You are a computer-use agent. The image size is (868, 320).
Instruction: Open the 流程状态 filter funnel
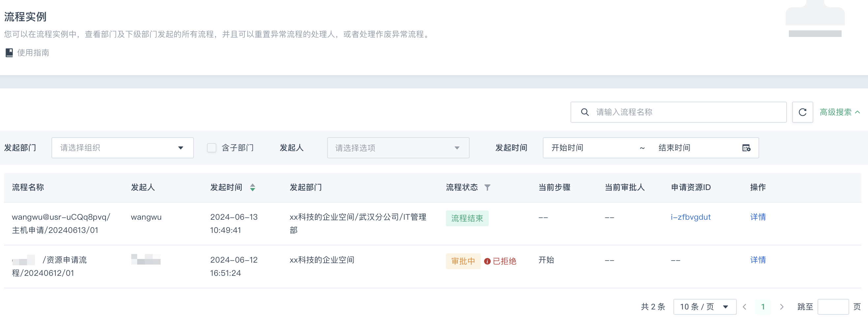point(487,187)
